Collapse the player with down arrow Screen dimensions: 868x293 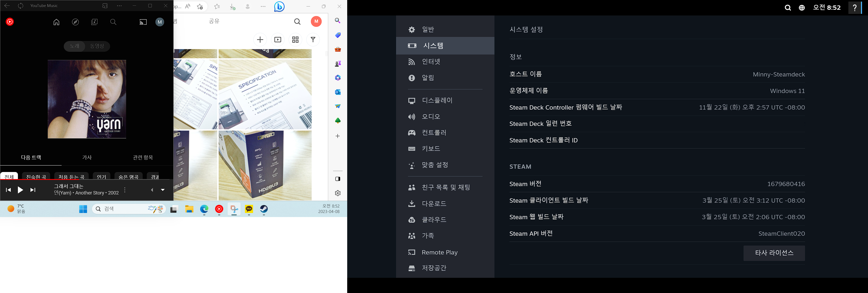(x=163, y=190)
